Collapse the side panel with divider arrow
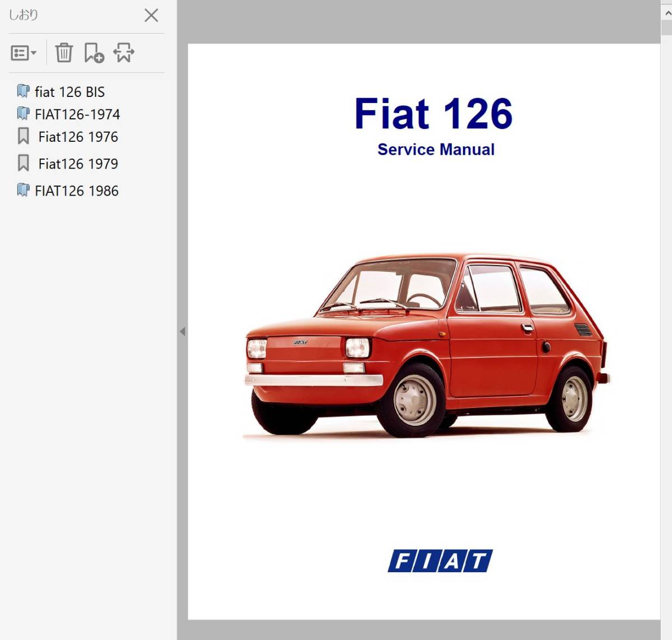672x640 pixels. coord(183,332)
